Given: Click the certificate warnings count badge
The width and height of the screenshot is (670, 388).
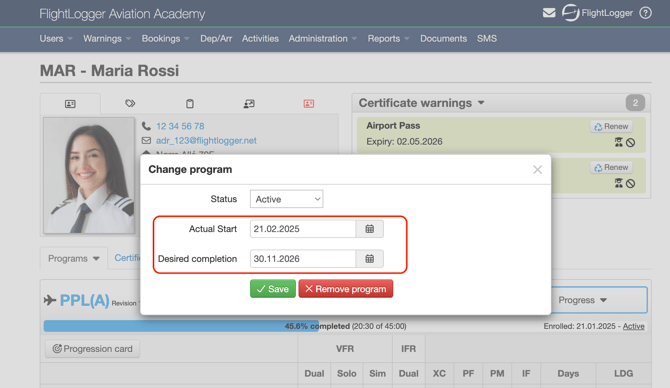Looking at the screenshot, I should coord(635,103).
